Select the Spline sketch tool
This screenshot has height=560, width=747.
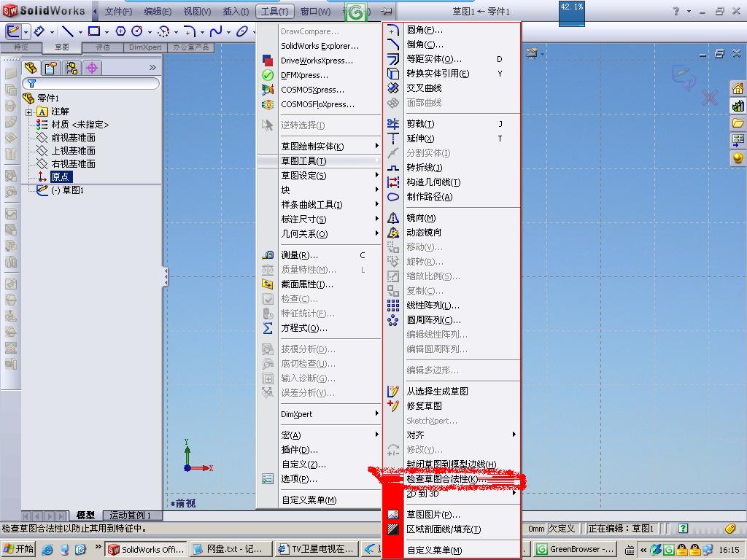pos(216,31)
